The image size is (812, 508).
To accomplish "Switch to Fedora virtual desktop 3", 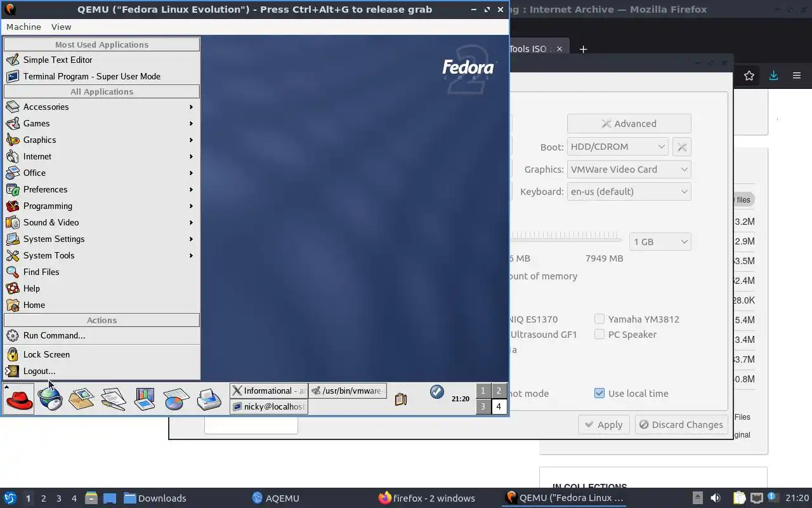I will (x=483, y=407).
